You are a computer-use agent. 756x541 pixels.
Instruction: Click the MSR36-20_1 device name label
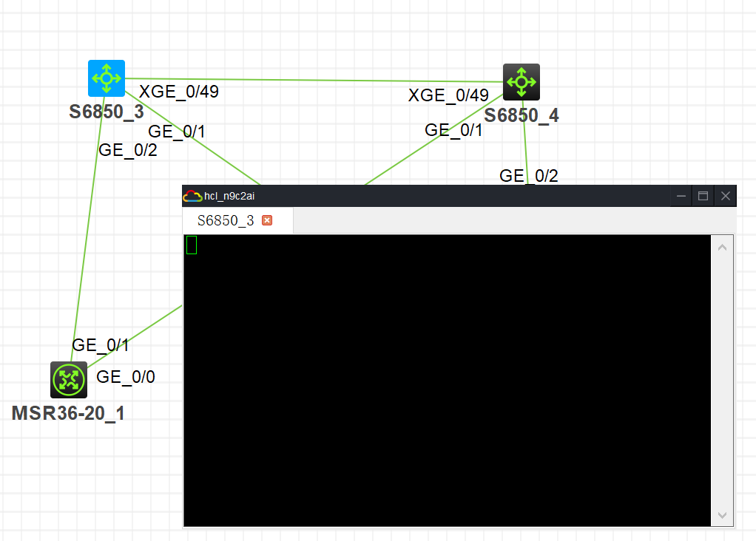(68, 413)
